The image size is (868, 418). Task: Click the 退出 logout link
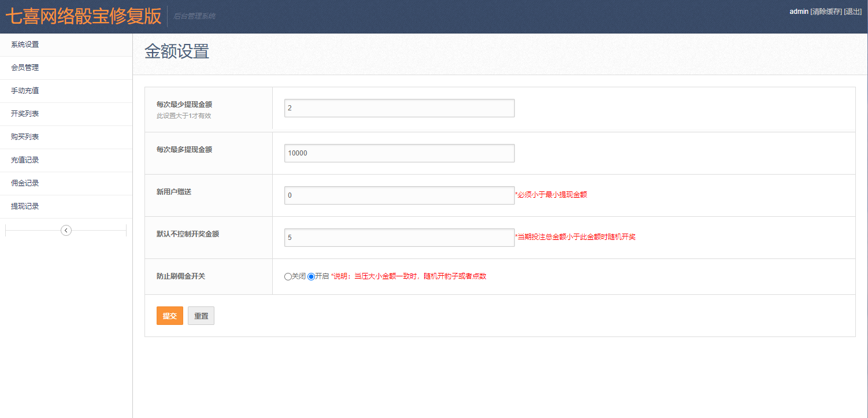coord(852,12)
